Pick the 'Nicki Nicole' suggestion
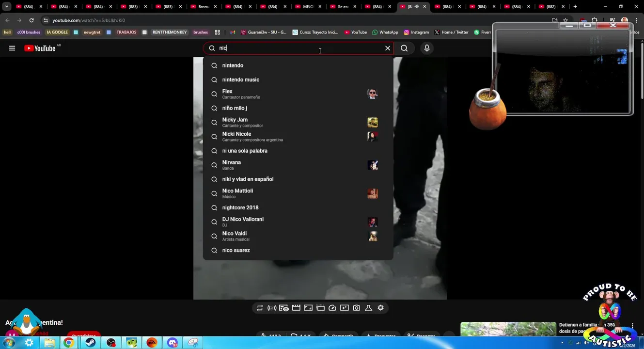Image resolution: width=644 pixels, height=349 pixels. point(298,137)
